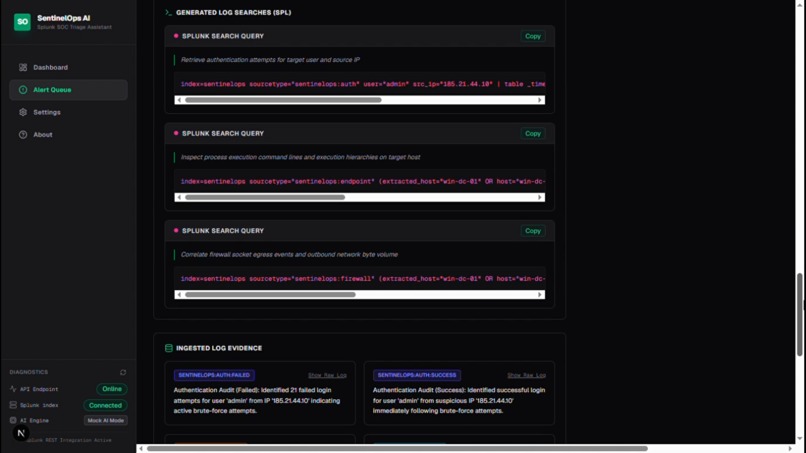Click the auth query horizontal scrollbar thumb
806x453 pixels.
pyautogui.click(x=283, y=100)
